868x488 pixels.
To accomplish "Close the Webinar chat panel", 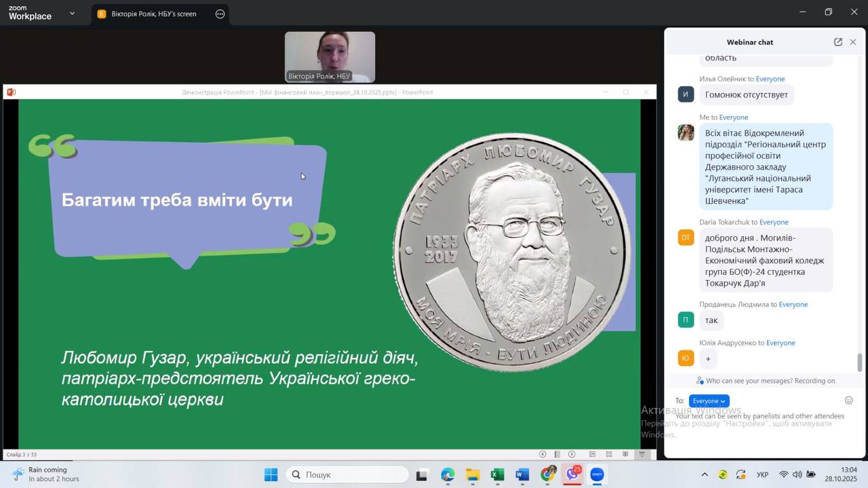I will (x=853, y=42).
